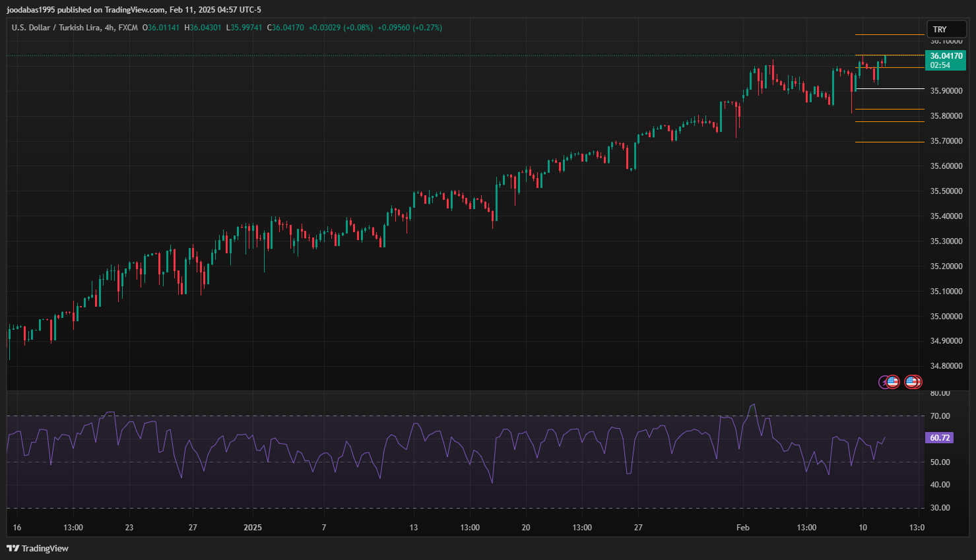This screenshot has width=976, height=560.
Task: Select the topmost orange horizontal line above 36.10
Action: tap(890, 34)
